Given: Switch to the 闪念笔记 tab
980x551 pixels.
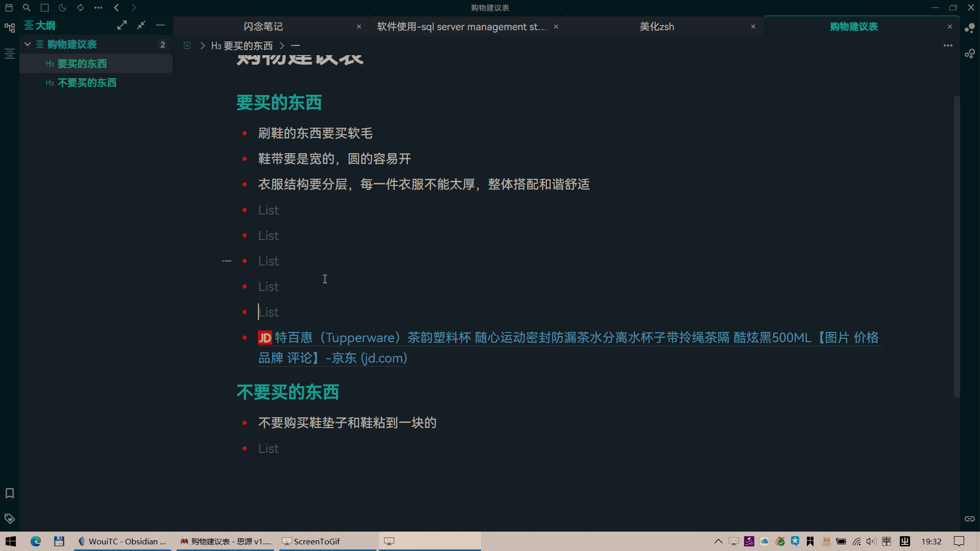Looking at the screenshot, I should (263, 26).
